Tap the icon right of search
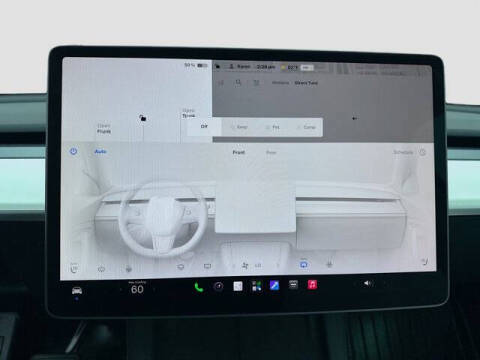 tap(256, 83)
